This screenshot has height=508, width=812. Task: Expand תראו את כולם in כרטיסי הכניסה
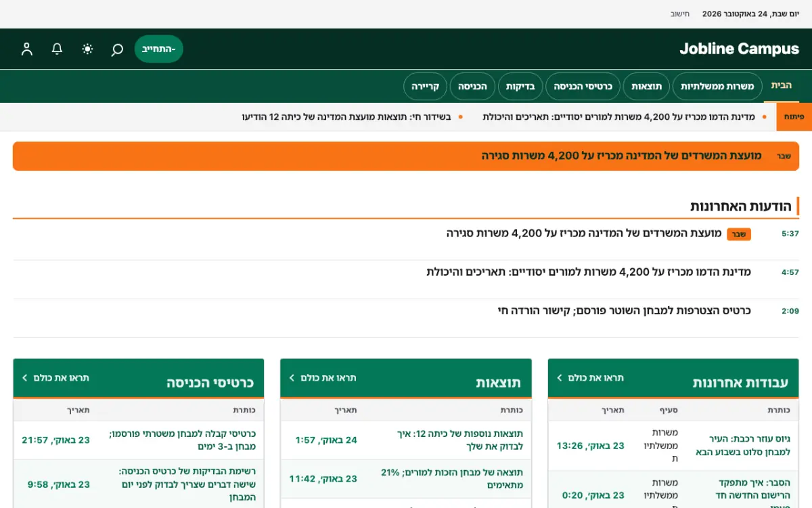[55, 378]
